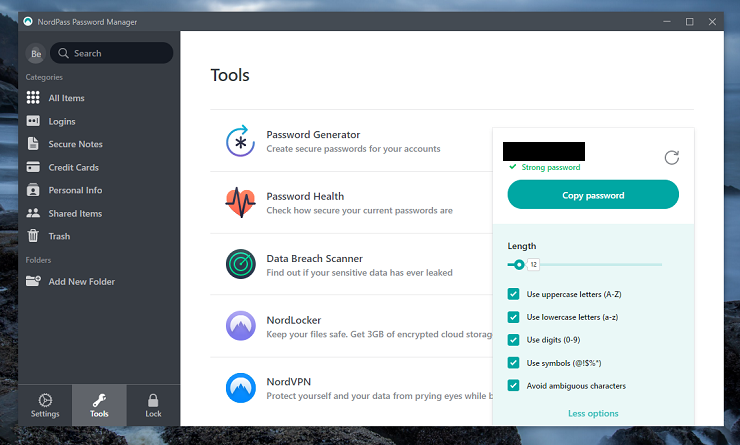
Task: Toggle Use uppercase letters (A-Z) checkbox
Action: pos(513,294)
